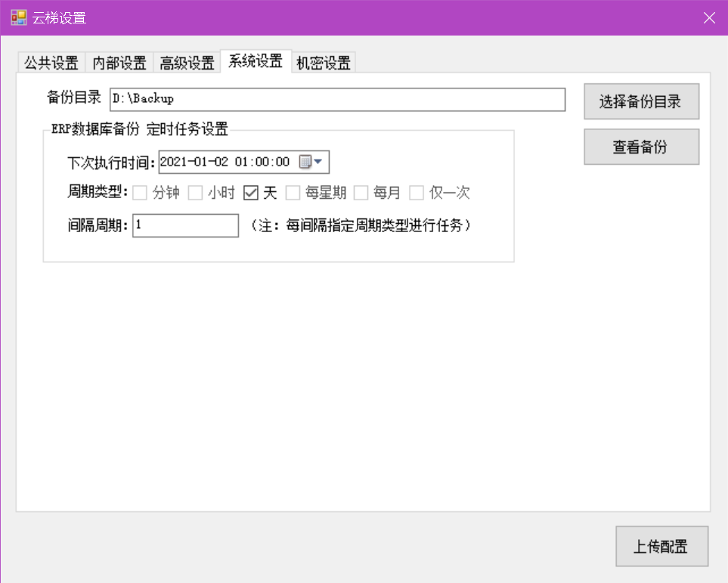This screenshot has width=728, height=583.
Task: Tick the 小时 period type checkbox
Action: click(196, 193)
